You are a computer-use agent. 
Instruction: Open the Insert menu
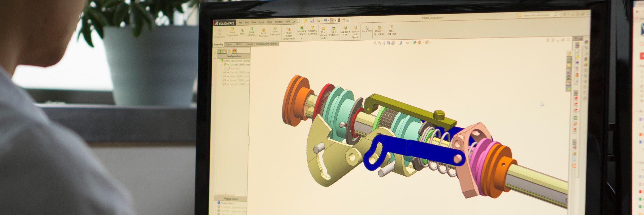261,22
